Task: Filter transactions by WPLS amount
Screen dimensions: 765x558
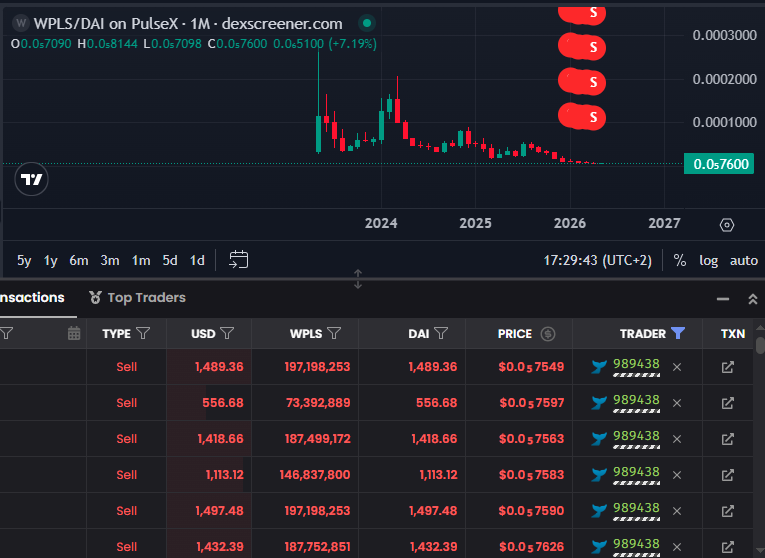Action: (334, 333)
